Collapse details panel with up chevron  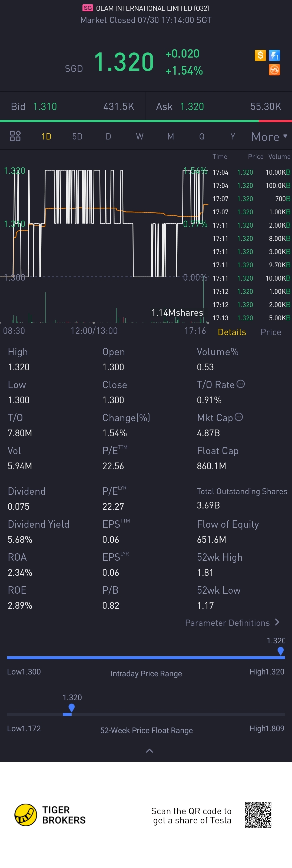149,751
